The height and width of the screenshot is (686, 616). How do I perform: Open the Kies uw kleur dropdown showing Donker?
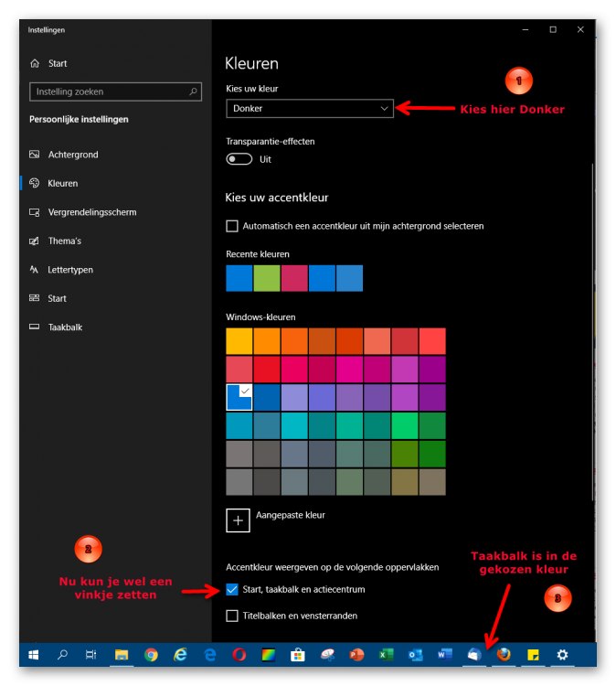pos(310,108)
